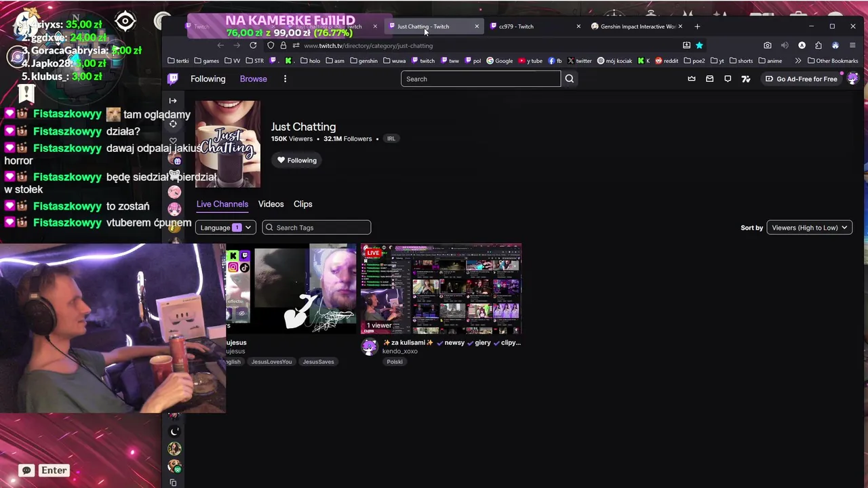Close the cc979 - Twitch tab
The width and height of the screenshot is (868, 488).
[578, 26]
